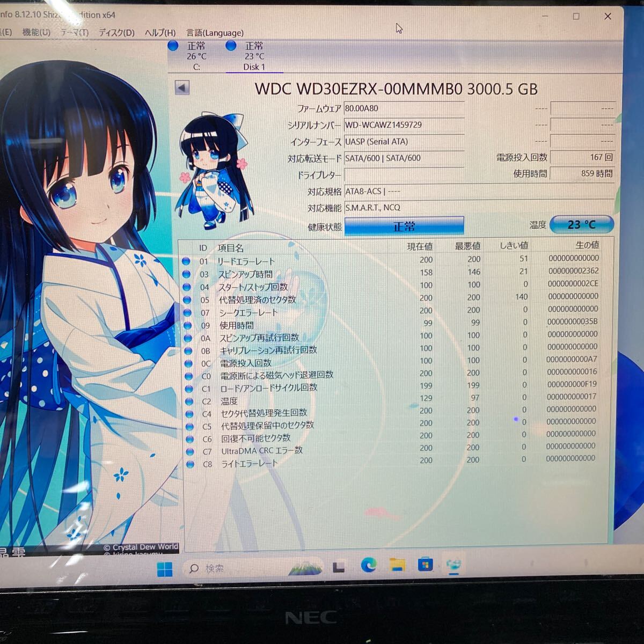Click the power-on count value 167 回
This screenshot has width=644, height=644.
(x=582, y=157)
